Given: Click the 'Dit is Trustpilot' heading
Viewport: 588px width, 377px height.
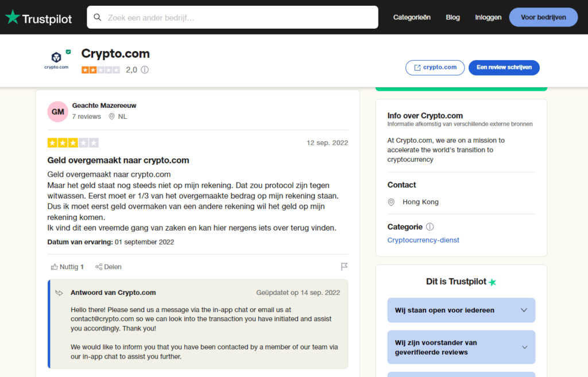Looking at the screenshot, I should pos(456,282).
